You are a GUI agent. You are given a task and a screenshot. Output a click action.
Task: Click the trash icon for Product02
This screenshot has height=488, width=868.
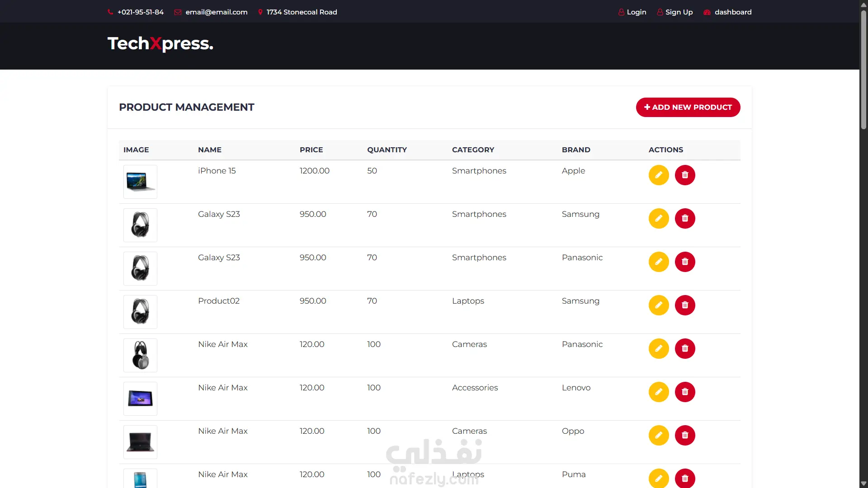click(x=685, y=305)
